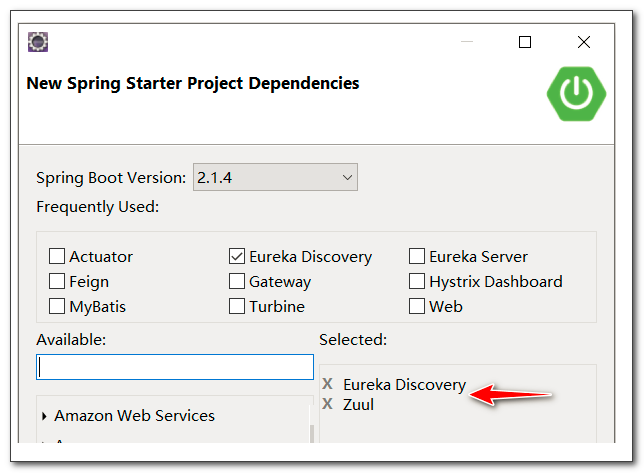Tick the Feign checkbox
The width and height of the screenshot is (644, 473).
tap(57, 281)
